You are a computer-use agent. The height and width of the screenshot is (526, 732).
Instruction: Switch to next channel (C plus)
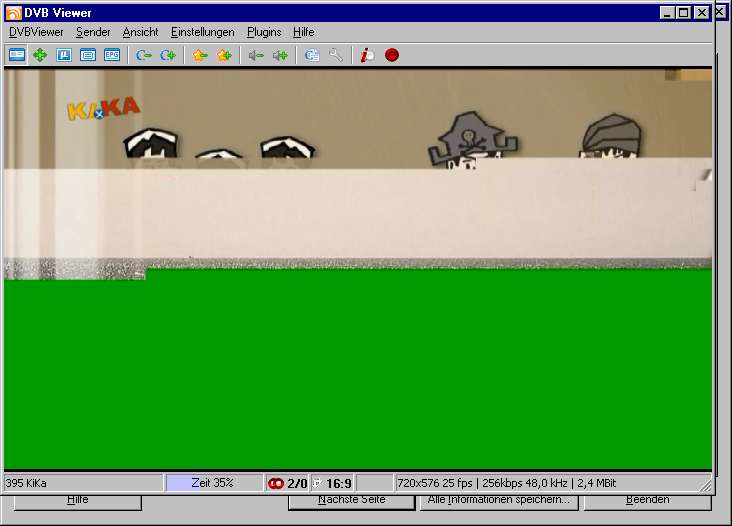pos(168,55)
